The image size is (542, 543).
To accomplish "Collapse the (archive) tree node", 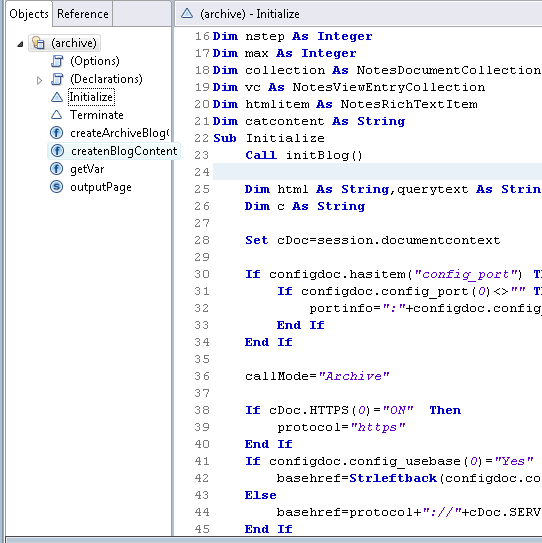I will (x=20, y=44).
